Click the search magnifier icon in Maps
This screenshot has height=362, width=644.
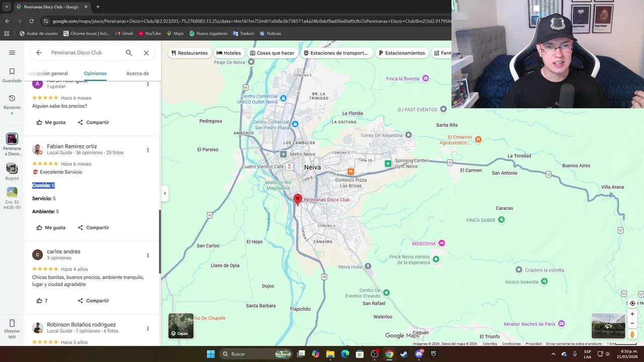129,53
